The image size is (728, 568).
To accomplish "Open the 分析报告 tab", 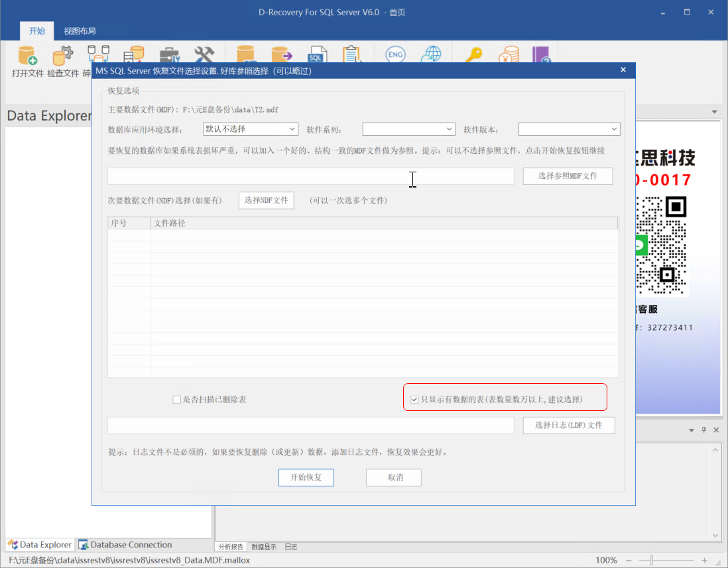I will (231, 547).
